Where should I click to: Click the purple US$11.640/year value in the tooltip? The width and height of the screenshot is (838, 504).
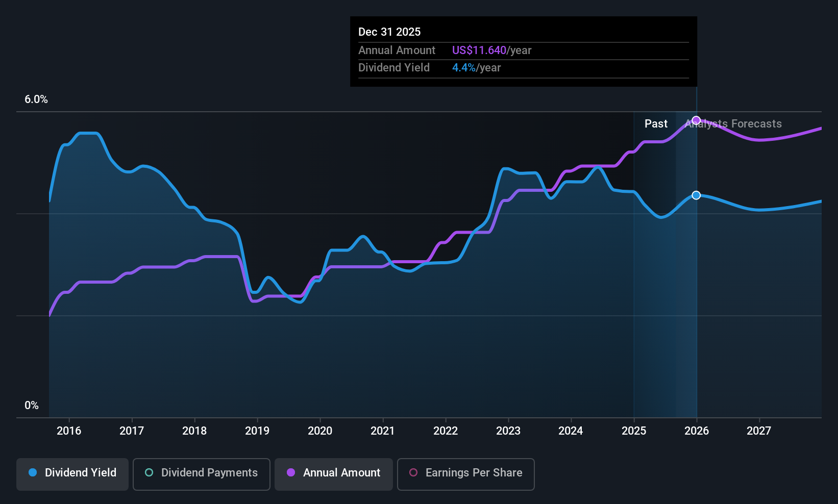click(x=479, y=50)
